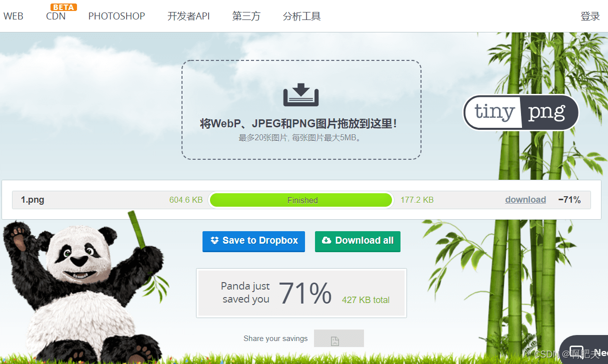
Task: Open the PHOTOSHOP menu item
Action: [116, 16]
